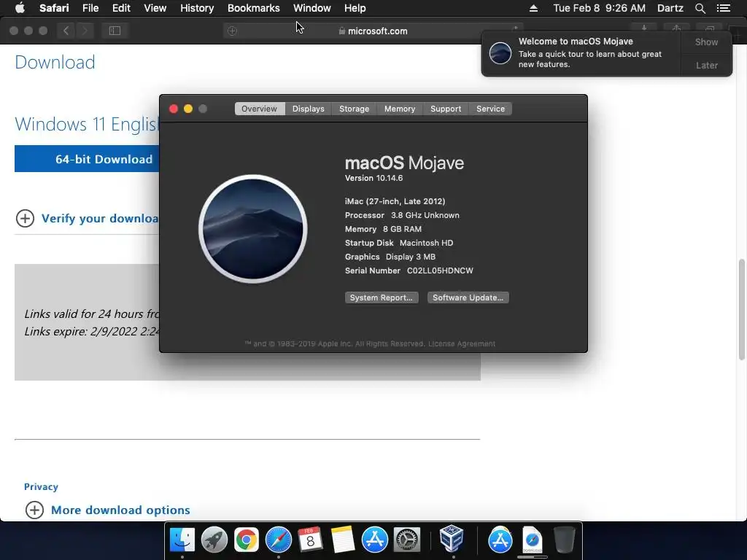Image resolution: width=747 pixels, height=560 pixels.
Task: Open Applications folder icon next to VirtualBox
Action: 500,540
